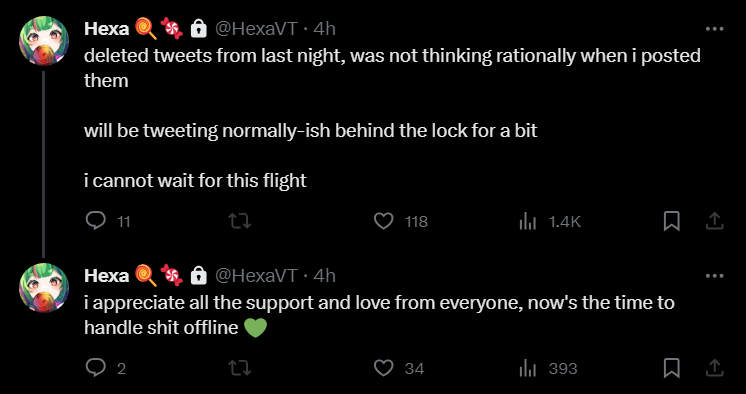Bookmark the second tweet

(671, 368)
